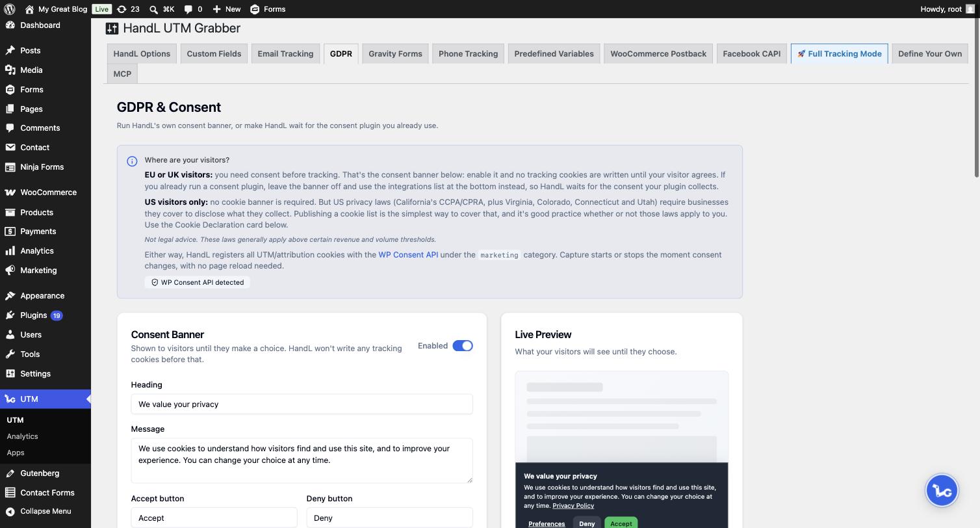This screenshot has height=528, width=980.
Task: Open Plugins icon with 19 badge
Action: tap(10, 315)
